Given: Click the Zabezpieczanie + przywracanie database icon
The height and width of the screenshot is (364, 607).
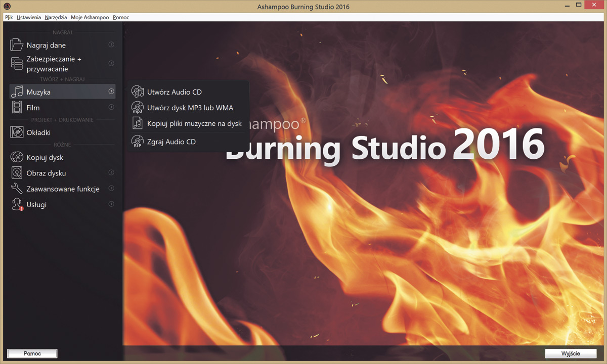Looking at the screenshot, I should click(x=17, y=64).
